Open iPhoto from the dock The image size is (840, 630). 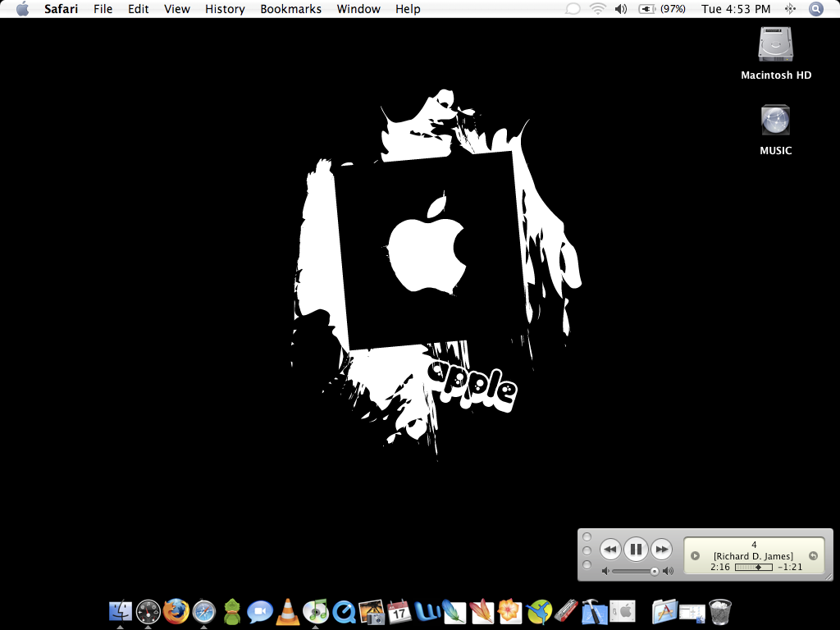(x=372, y=611)
